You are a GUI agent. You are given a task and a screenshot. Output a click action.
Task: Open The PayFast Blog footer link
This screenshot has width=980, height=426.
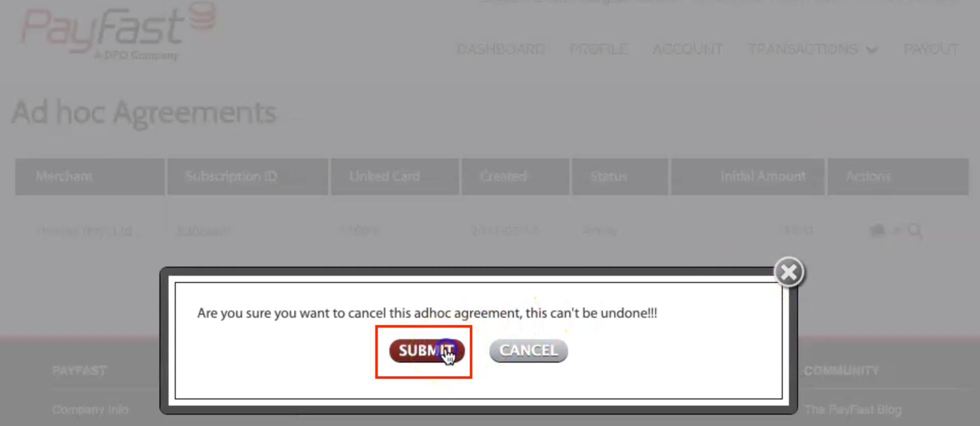tap(853, 410)
